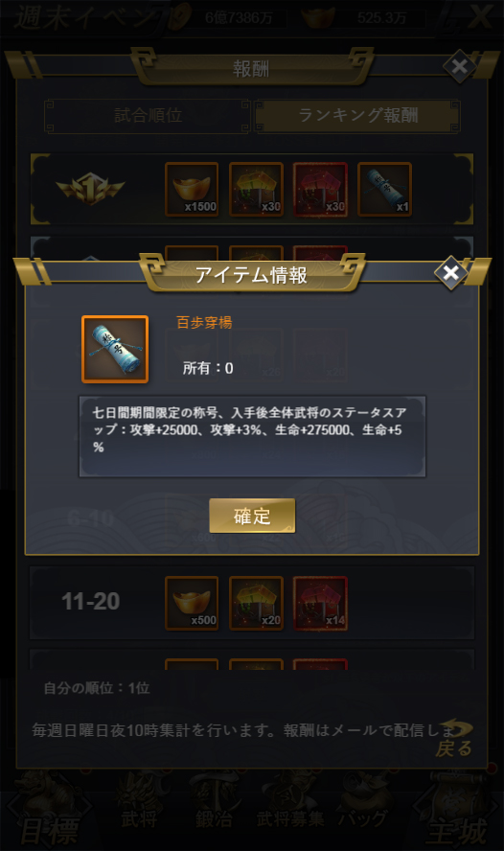Tap the yellow chest x30 reward in rank 1

(256, 190)
